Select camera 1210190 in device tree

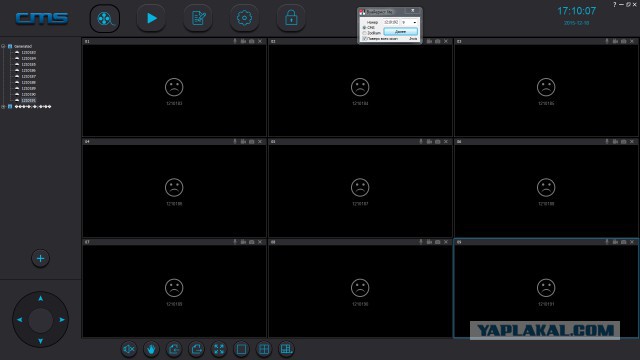[28, 94]
